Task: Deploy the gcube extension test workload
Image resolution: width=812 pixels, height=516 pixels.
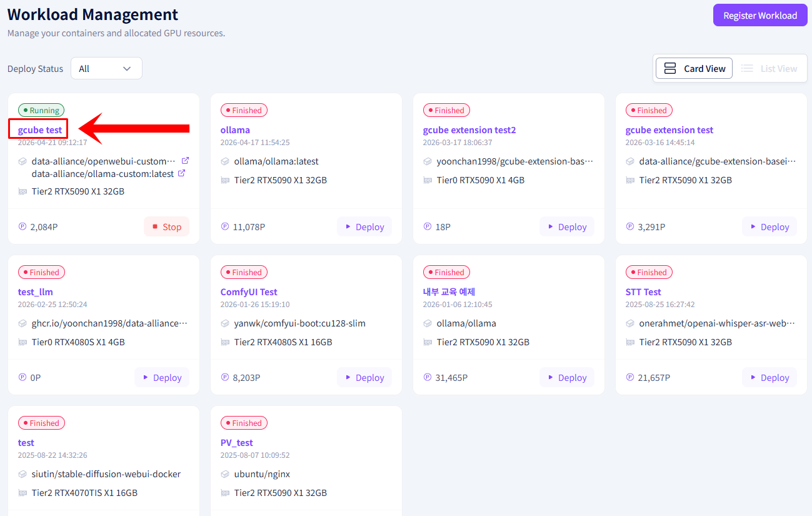Action: click(769, 226)
